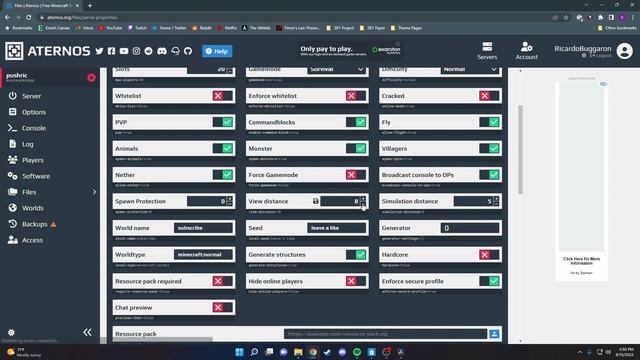Open File Explorer on taskbar
This screenshot has height=360, width=640.
(298, 352)
